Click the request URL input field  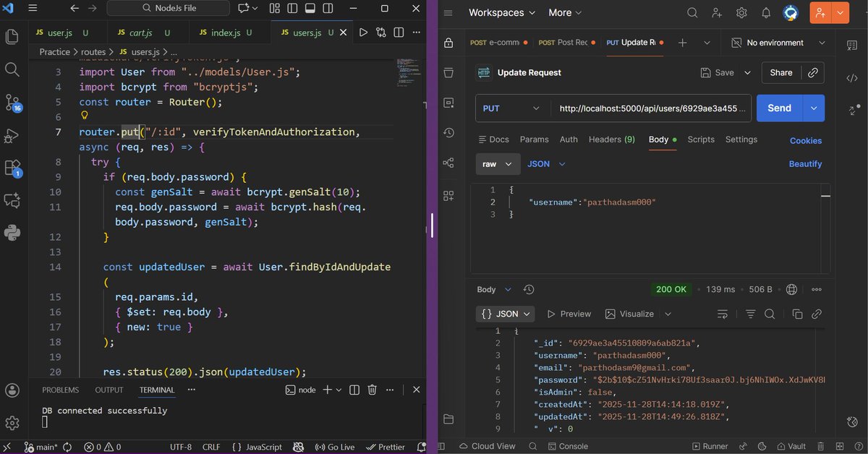(x=651, y=108)
